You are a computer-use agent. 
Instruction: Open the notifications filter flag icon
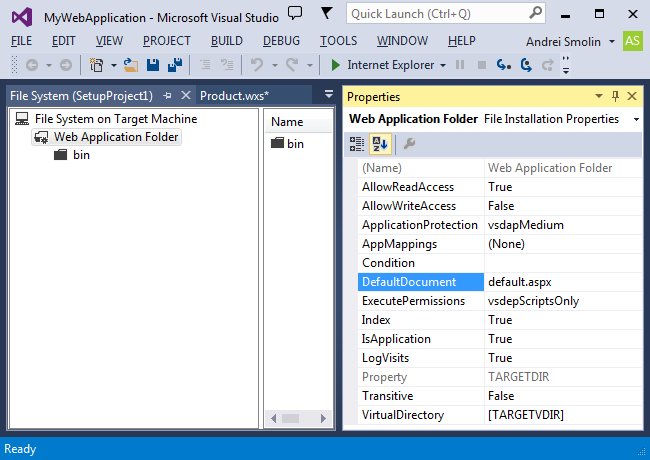coord(327,13)
